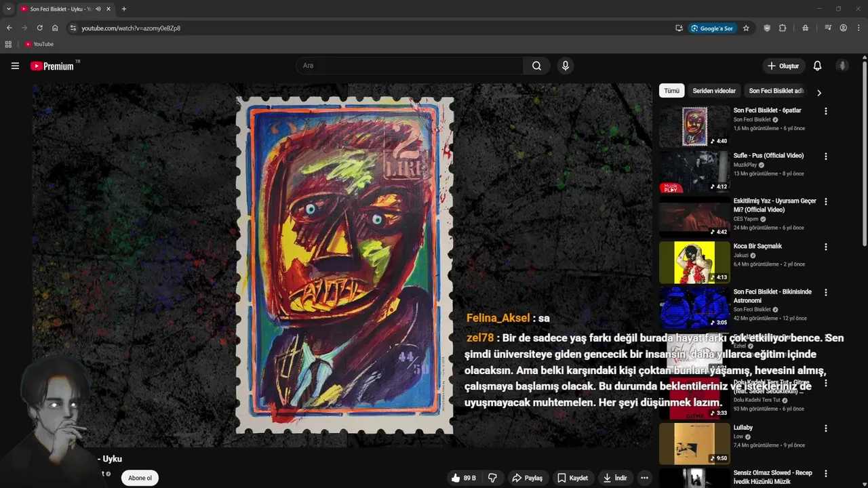Open more actions three-dot menu under video
This screenshot has width=868, height=488.
click(x=644, y=478)
